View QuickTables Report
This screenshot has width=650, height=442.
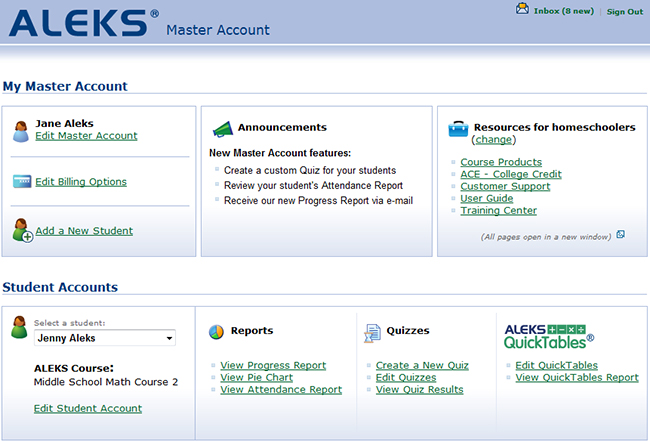click(x=577, y=377)
